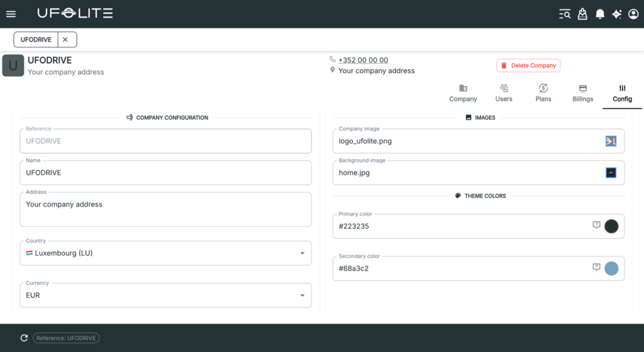Click help icon next to Primary color

pyautogui.click(x=596, y=225)
